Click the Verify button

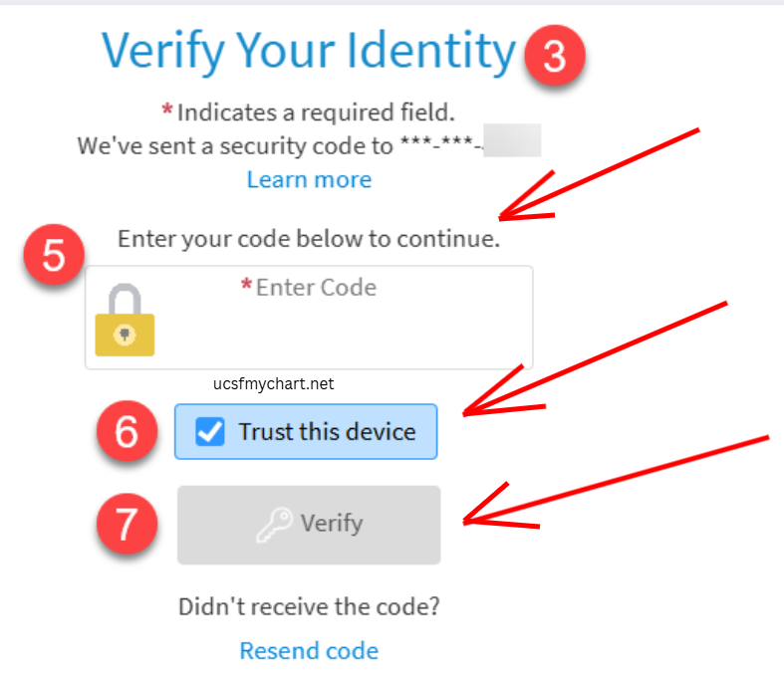click(309, 525)
